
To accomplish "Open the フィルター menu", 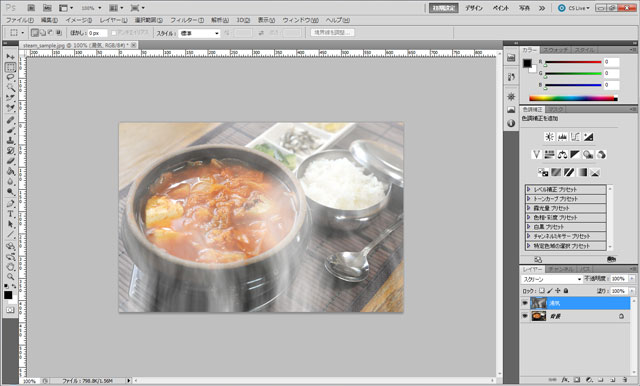I will pyautogui.click(x=187, y=20).
